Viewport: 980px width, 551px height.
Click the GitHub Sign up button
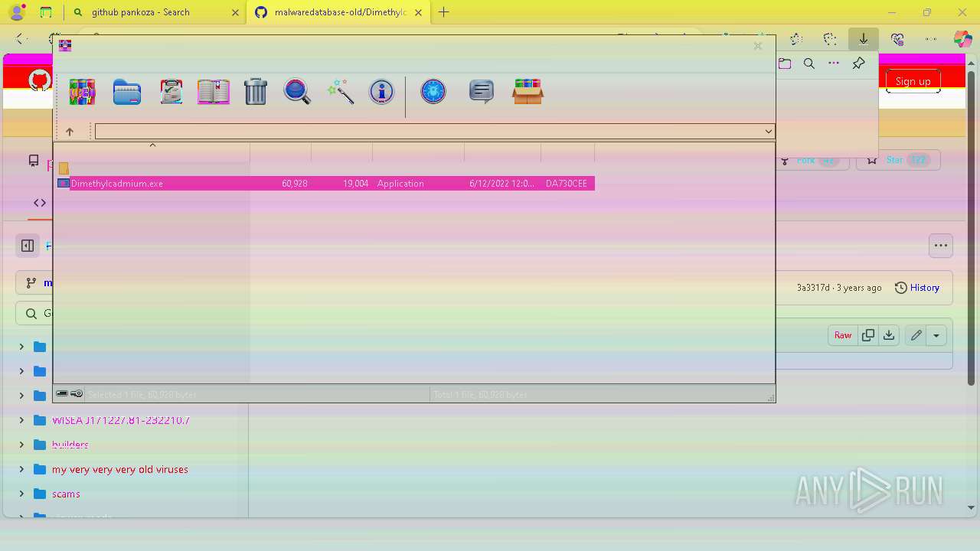point(913,81)
